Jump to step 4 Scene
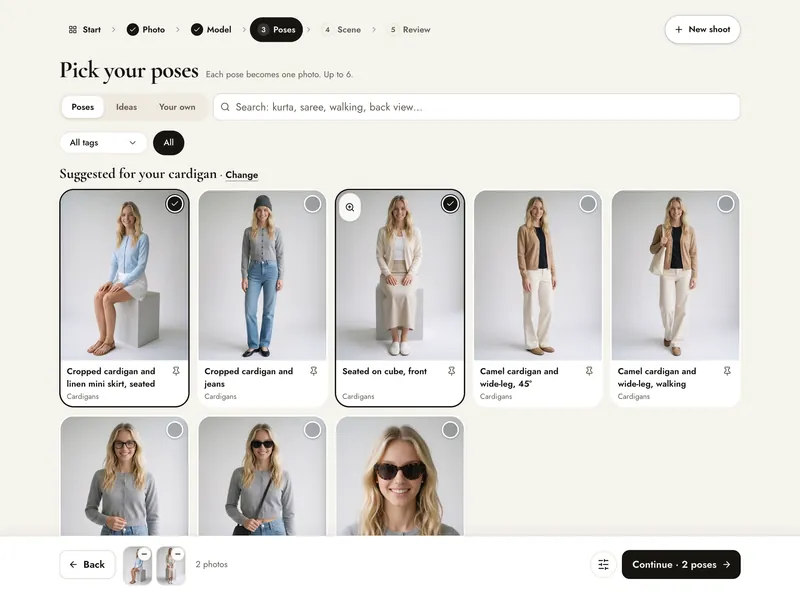 click(342, 30)
